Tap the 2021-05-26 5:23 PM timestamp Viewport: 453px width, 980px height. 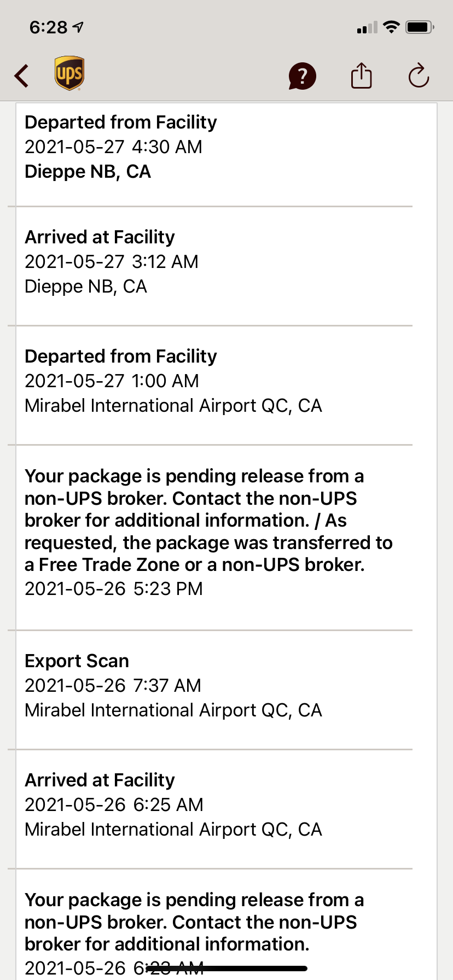tap(114, 589)
